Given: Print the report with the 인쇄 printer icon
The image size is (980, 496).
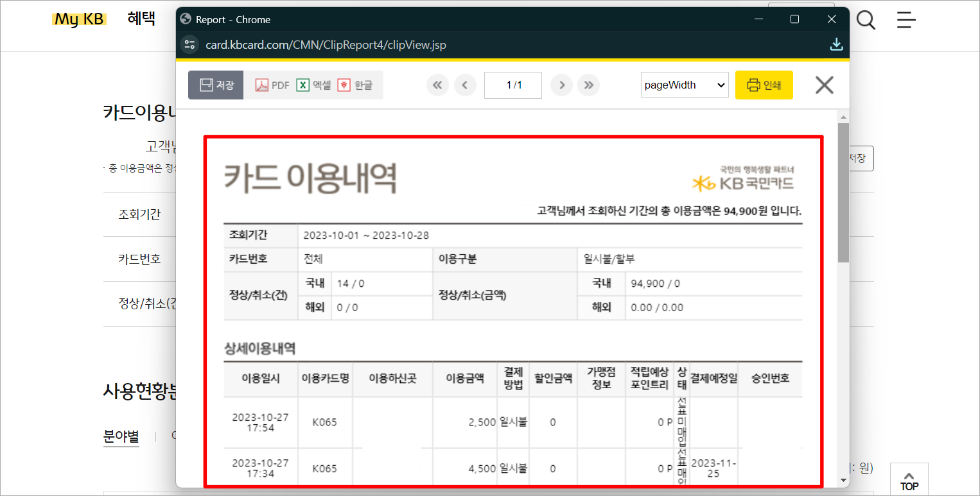Looking at the screenshot, I should coord(764,84).
